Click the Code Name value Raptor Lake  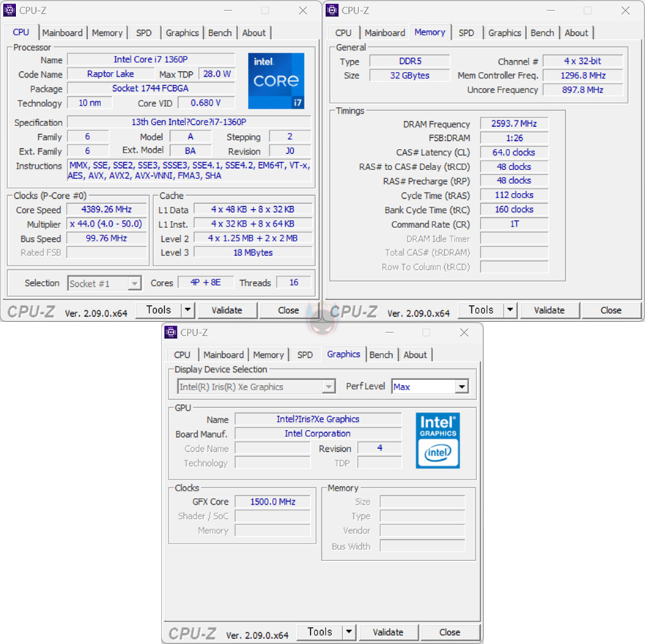[x=111, y=73]
